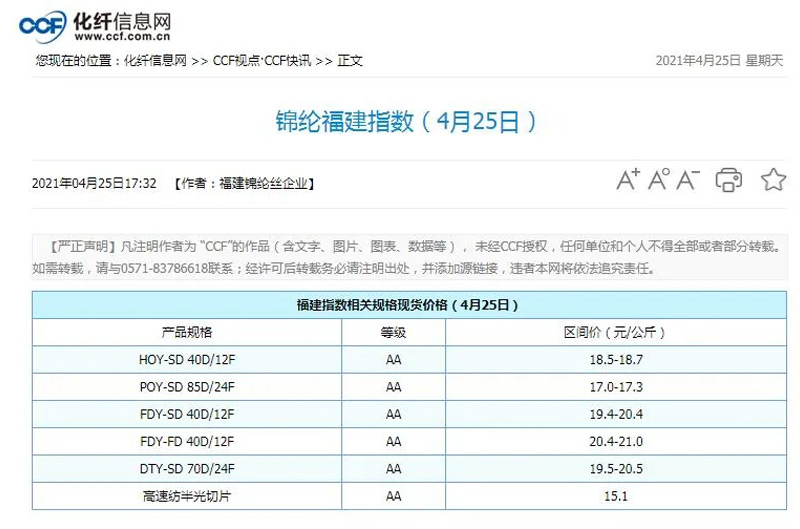Decrease font size with A- icon
Image resolution: width=800 pixels, height=529 pixels.
pyautogui.click(x=688, y=180)
